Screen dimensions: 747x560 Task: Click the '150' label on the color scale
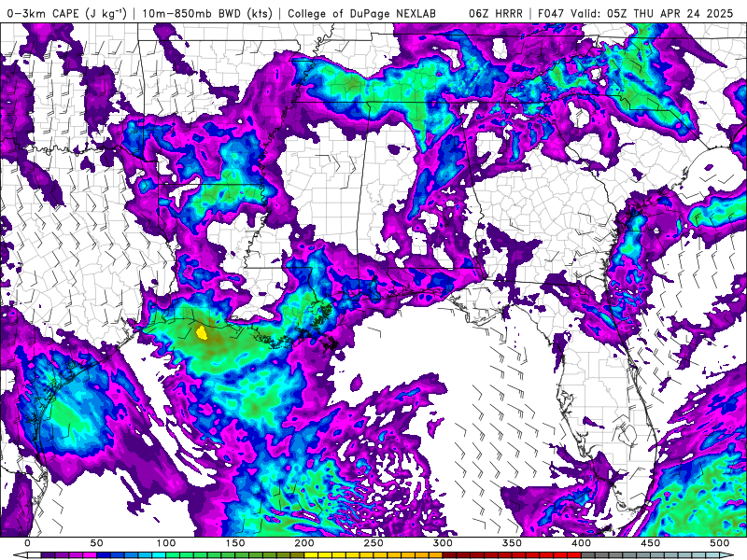(x=235, y=543)
